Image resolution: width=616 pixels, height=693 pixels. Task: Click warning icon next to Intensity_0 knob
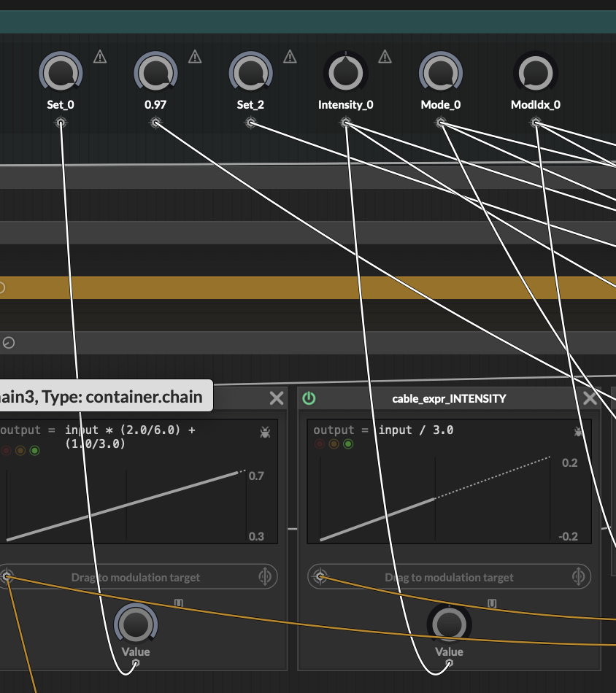385,57
